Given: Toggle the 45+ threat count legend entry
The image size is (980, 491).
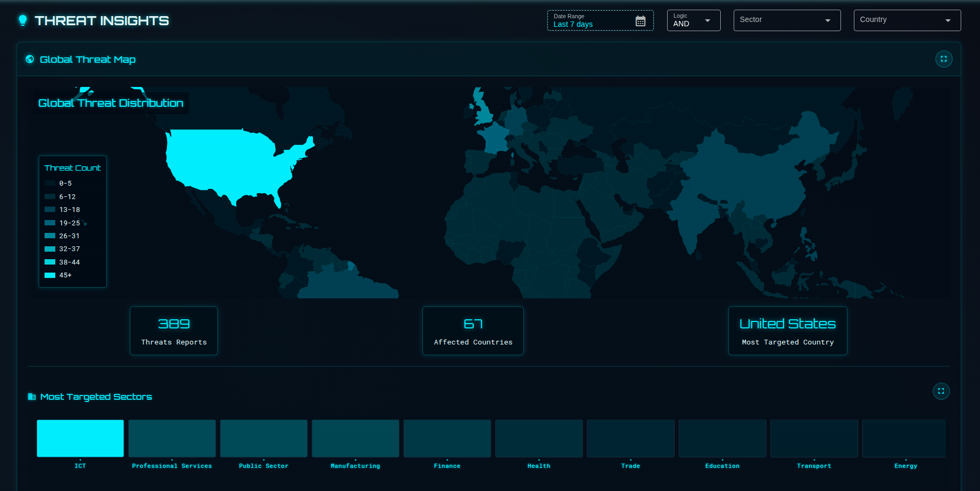Looking at the screenshot, I should pos(58,275).
